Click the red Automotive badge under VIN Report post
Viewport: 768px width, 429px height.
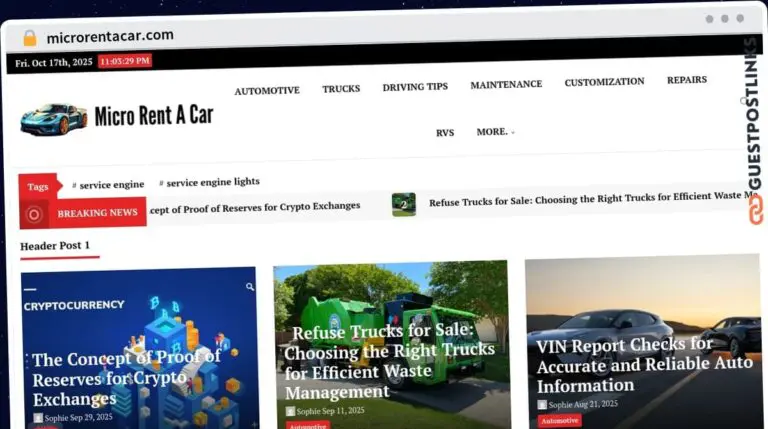tap(560, 421)
